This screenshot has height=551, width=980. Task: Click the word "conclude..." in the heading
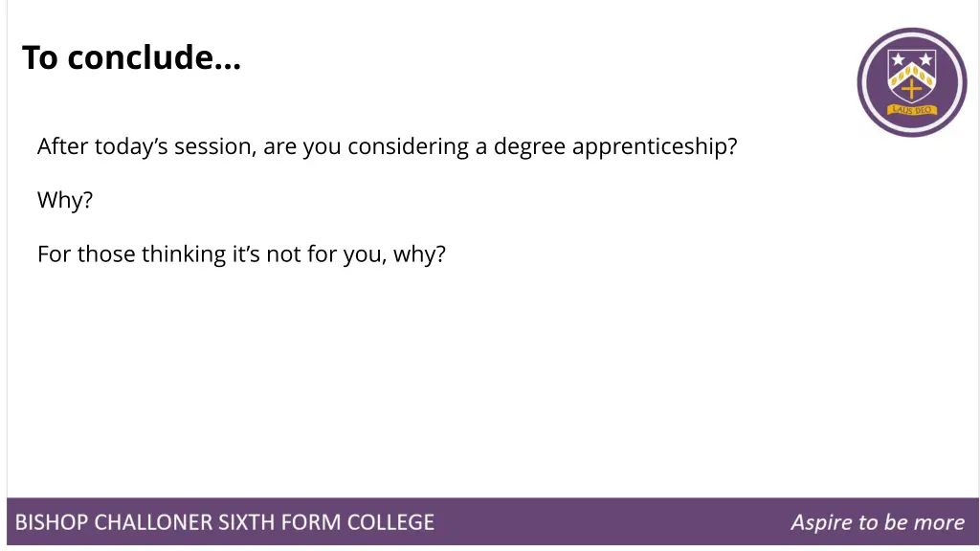tap(154, 57)
